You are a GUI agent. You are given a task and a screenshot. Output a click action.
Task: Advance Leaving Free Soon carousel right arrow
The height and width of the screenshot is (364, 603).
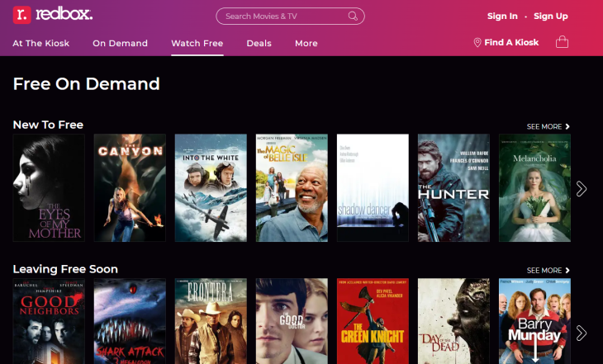tap(581, 333)
